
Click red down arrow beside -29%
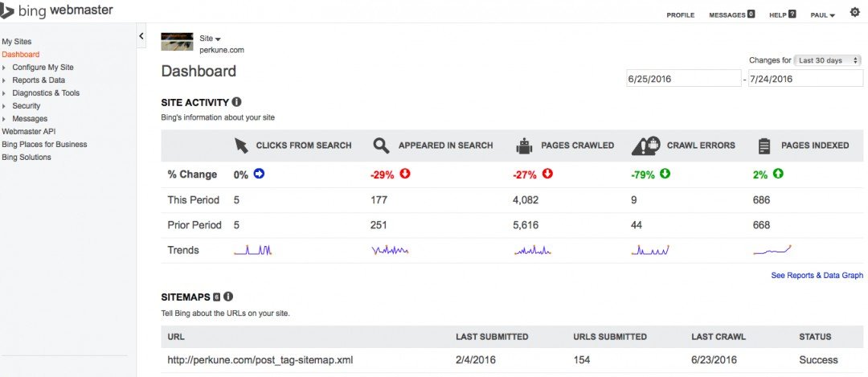[x=405, y=174]
